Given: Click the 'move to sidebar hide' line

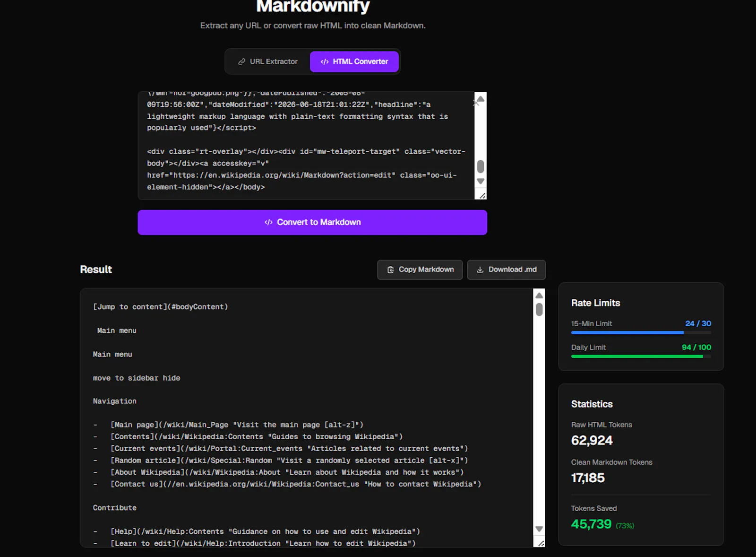Looking at the screenshot, I should tap(137, 378).
